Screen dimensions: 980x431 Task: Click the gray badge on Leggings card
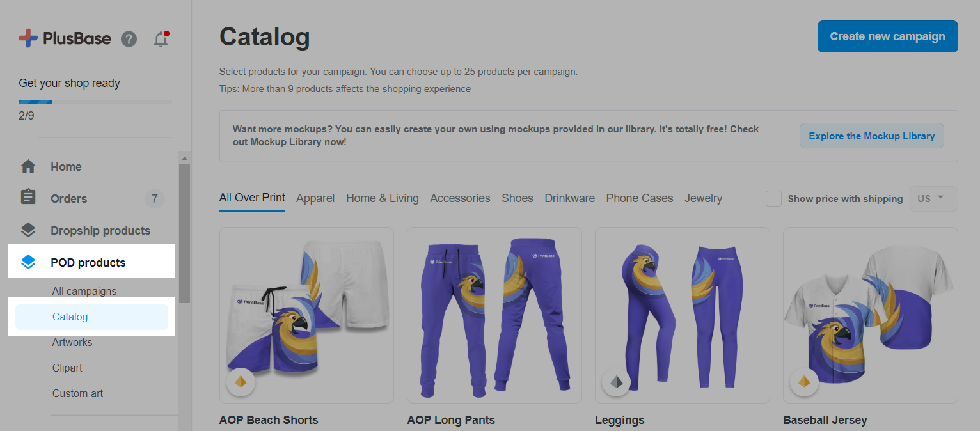(x=616, y=382)
